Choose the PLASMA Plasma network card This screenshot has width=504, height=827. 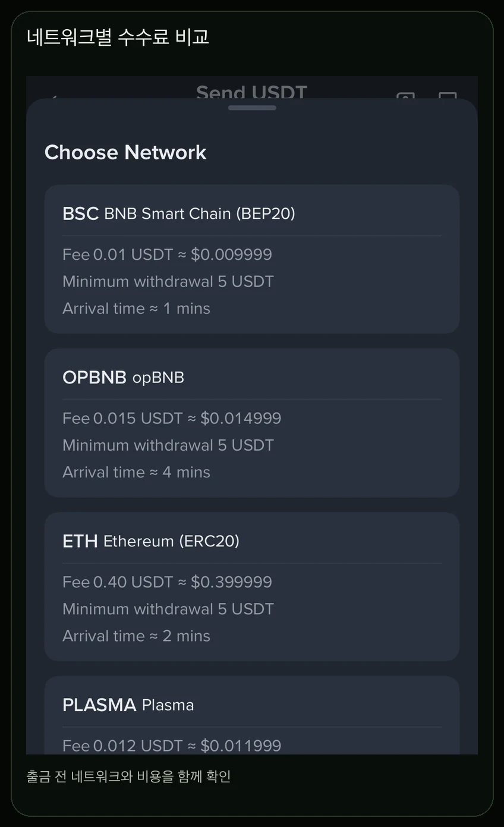pos(252,715)
